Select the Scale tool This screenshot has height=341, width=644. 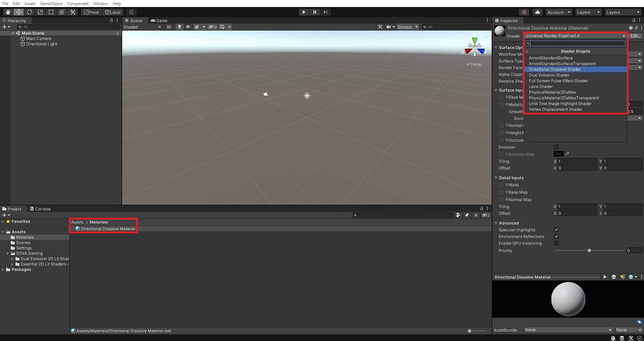click(x=40, y=12)
